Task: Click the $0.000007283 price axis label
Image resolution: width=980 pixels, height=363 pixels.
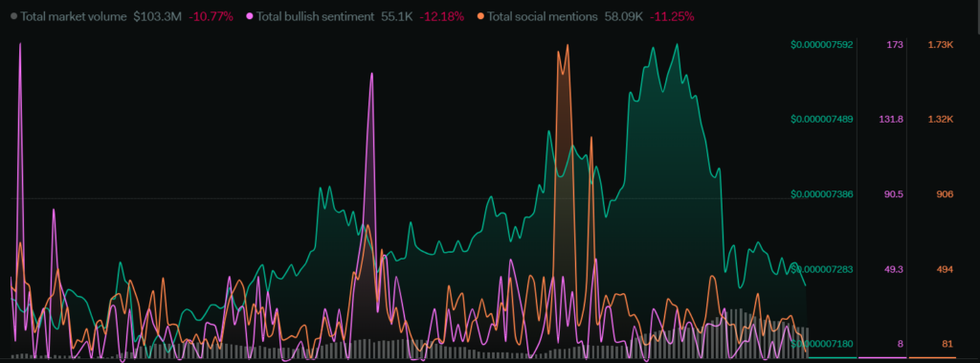Action: pyautogui.click(x=822, y=269)
